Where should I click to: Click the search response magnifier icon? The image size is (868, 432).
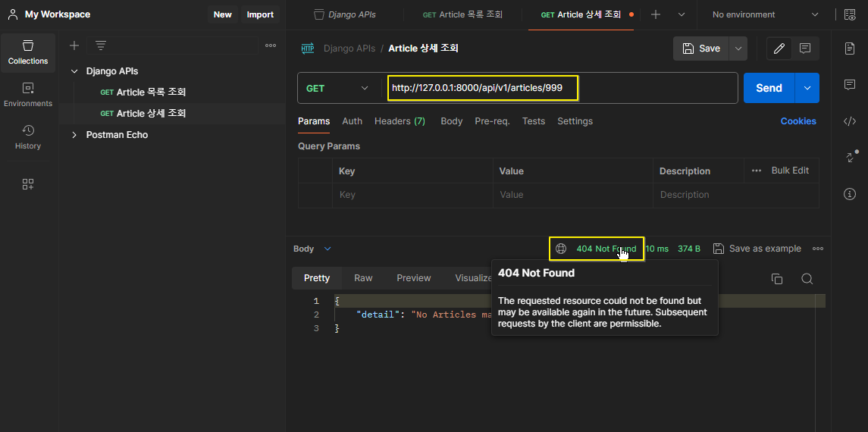[807, 279]
